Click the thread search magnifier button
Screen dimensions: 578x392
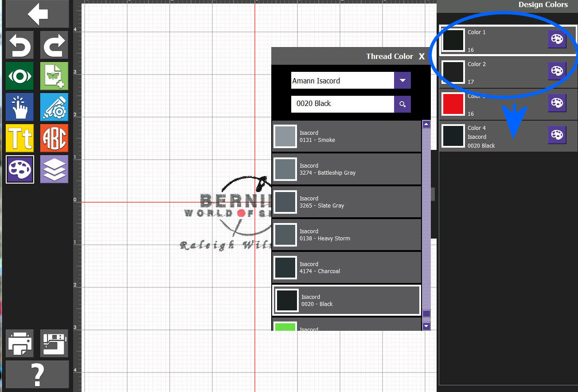tap(402, 104)
